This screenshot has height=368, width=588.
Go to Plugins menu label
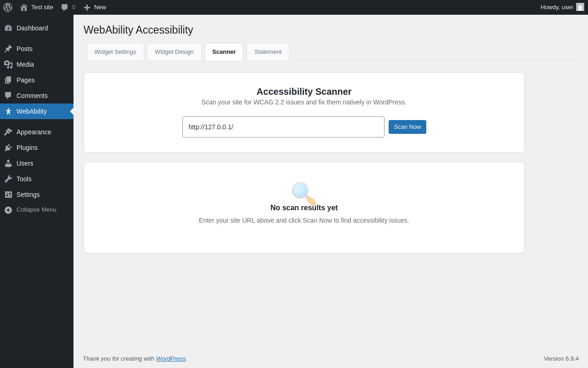[x=27, y=148]
